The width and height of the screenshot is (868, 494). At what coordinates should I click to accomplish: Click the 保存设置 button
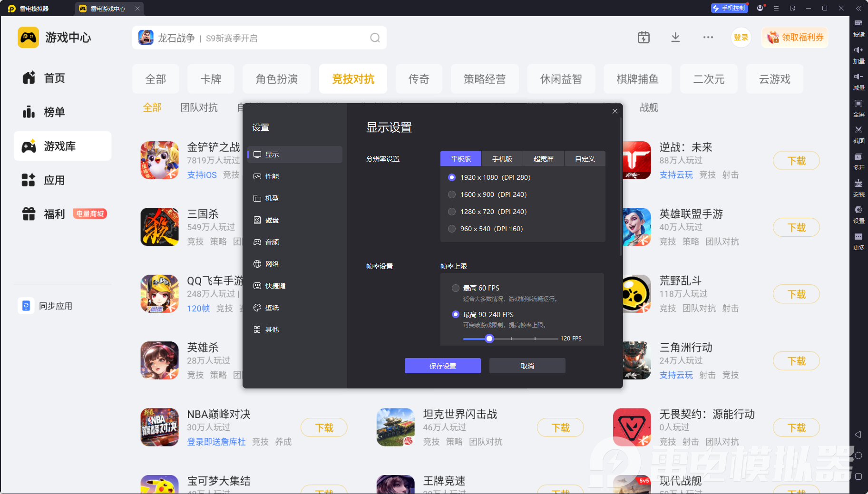tap(443, 366)
